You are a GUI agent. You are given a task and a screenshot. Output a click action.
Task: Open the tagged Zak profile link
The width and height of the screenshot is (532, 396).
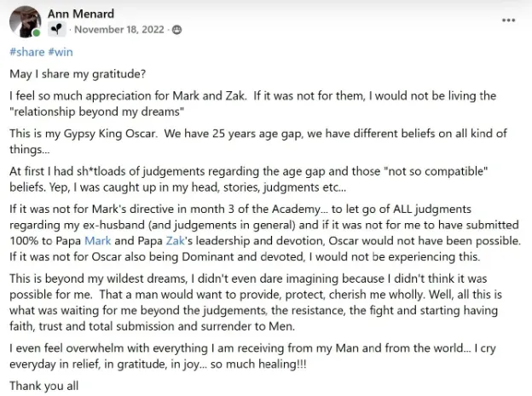(175, 241)
